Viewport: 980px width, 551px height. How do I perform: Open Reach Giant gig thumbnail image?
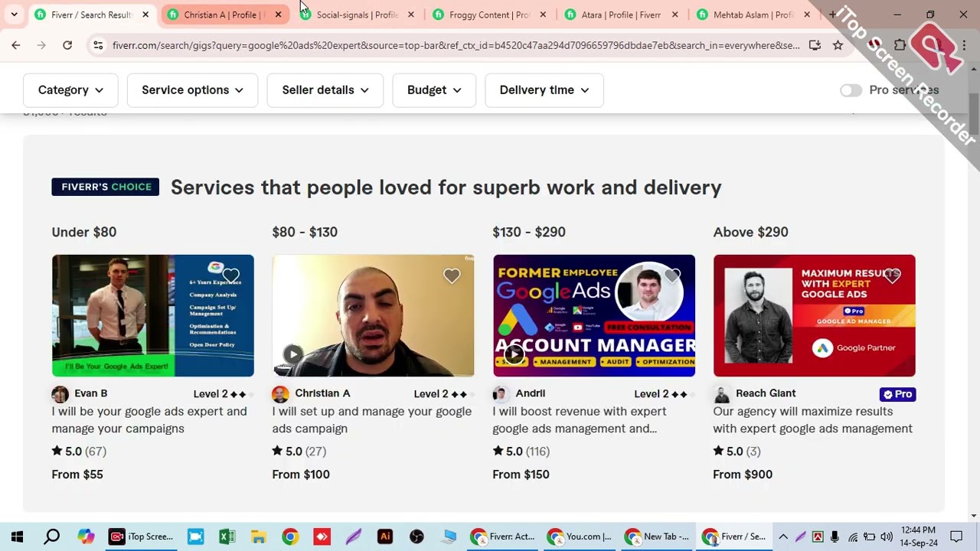point(814,315)
